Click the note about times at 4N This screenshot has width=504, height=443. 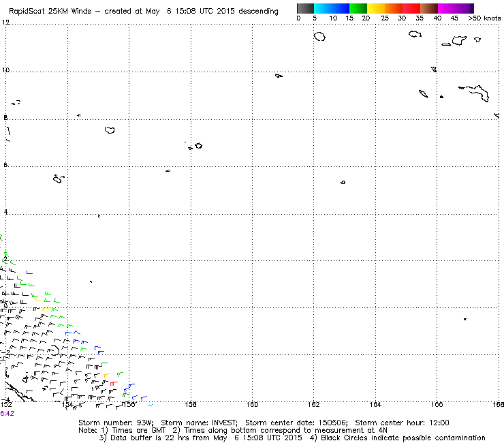point(280,431)
